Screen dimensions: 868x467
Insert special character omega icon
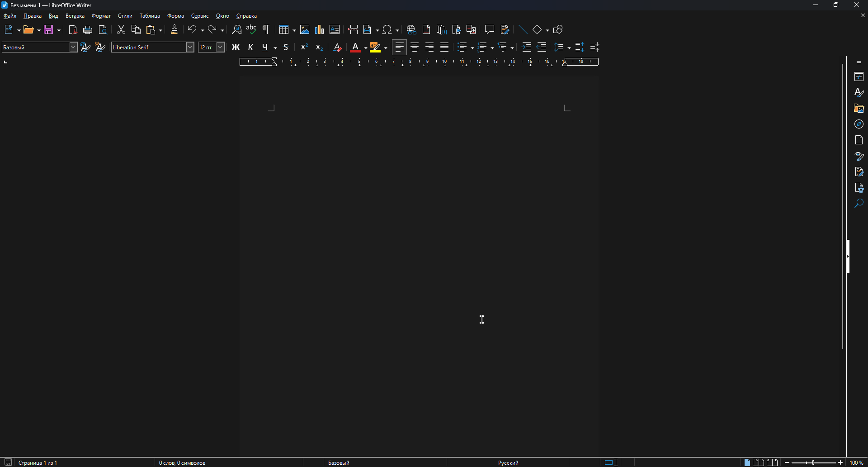(x=387, y=30)
